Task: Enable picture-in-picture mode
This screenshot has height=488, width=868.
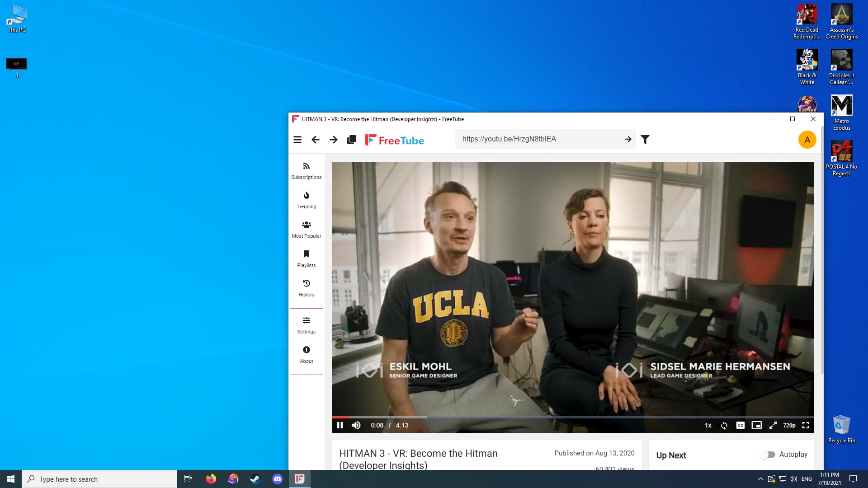Action: click(757, 425)
